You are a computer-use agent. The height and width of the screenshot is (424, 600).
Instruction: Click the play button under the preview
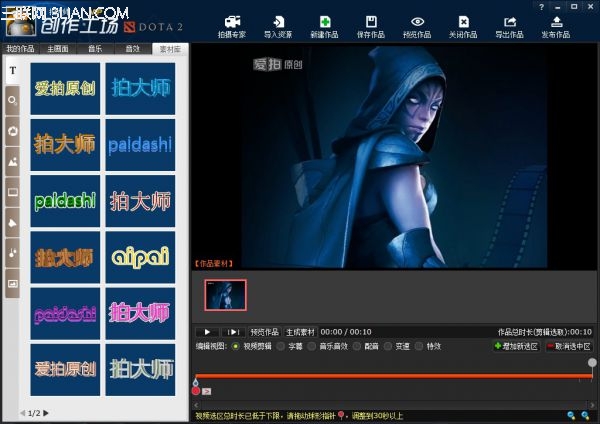coord(207,332)
